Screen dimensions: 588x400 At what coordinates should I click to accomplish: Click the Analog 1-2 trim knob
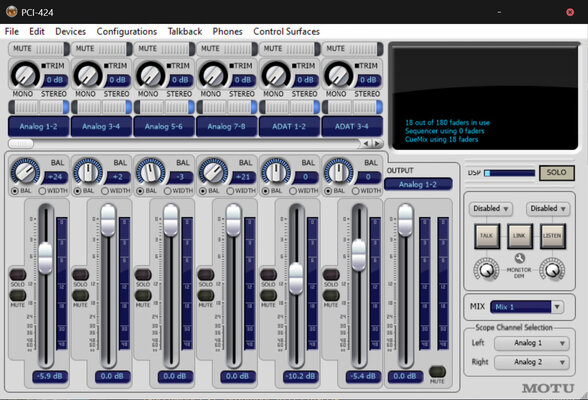(x=26, y=75)
